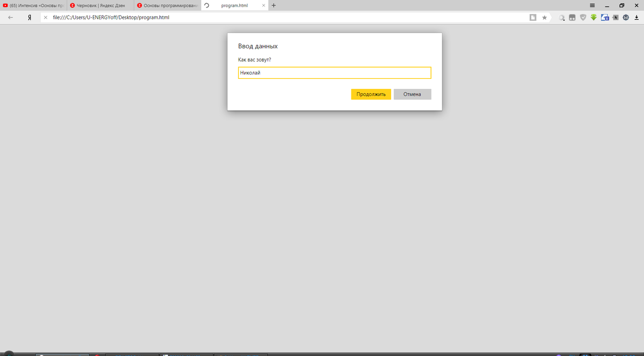Click the Как вас зовут? prompt text
This screenshot has height=356, width=644.
[x=254, y=60]
